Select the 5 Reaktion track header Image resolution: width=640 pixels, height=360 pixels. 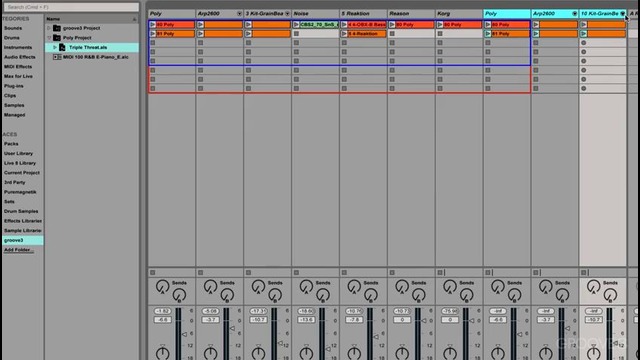click(x=363, y=14)
